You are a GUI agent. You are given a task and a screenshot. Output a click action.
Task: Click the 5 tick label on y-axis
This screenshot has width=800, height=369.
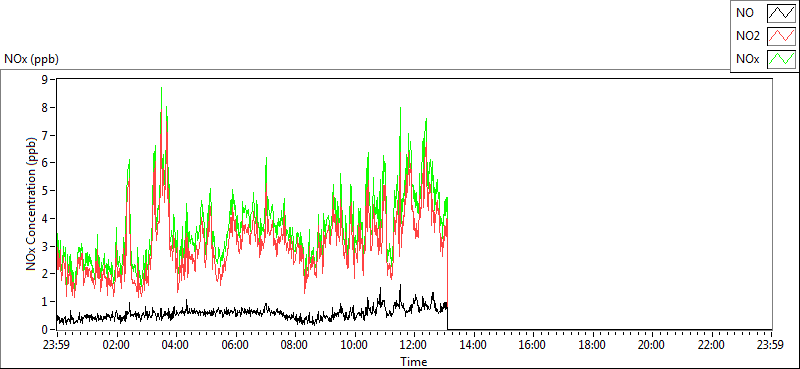coord(45,190)
